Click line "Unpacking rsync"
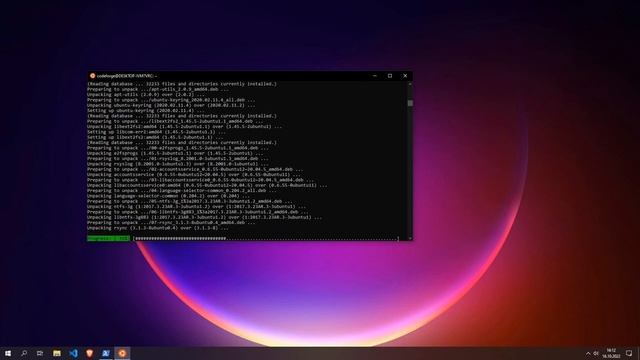The width and height of the screenshot is (640, 360). pyautogui.click(x=158, y=228)
